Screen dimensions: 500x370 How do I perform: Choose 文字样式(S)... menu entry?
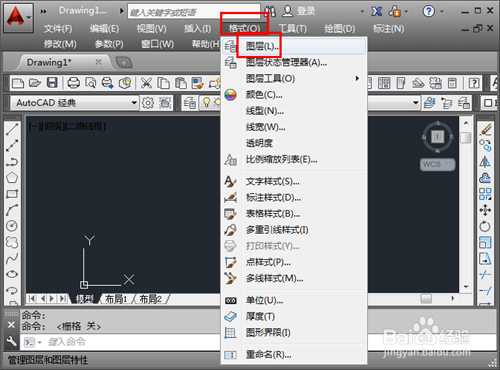click(x=295, y=182)
